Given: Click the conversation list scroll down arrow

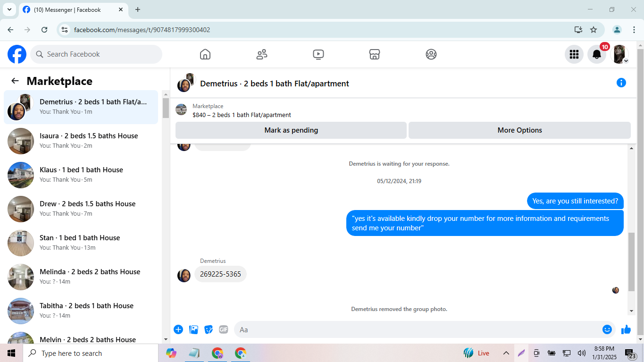Looking at the screenshot, I should 166,339.
